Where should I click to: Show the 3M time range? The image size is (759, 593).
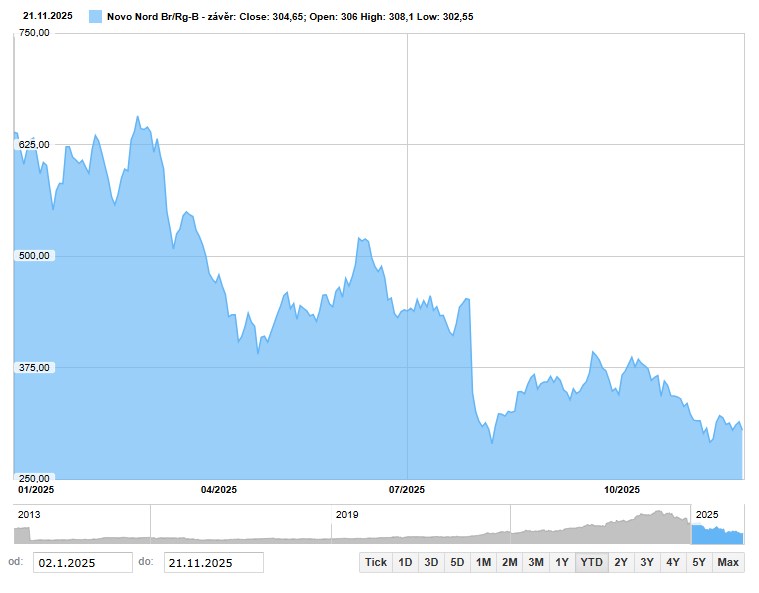[x=536, y=562]
